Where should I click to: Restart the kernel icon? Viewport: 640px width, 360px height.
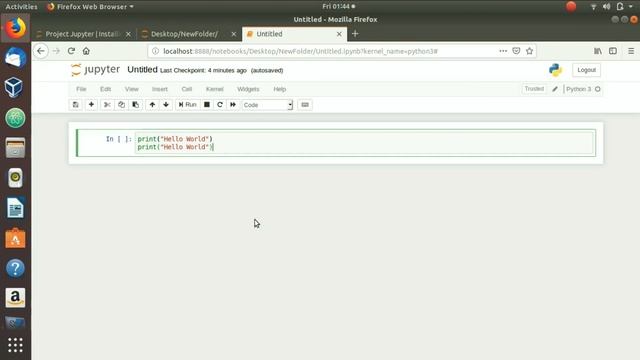click(220, 105)
